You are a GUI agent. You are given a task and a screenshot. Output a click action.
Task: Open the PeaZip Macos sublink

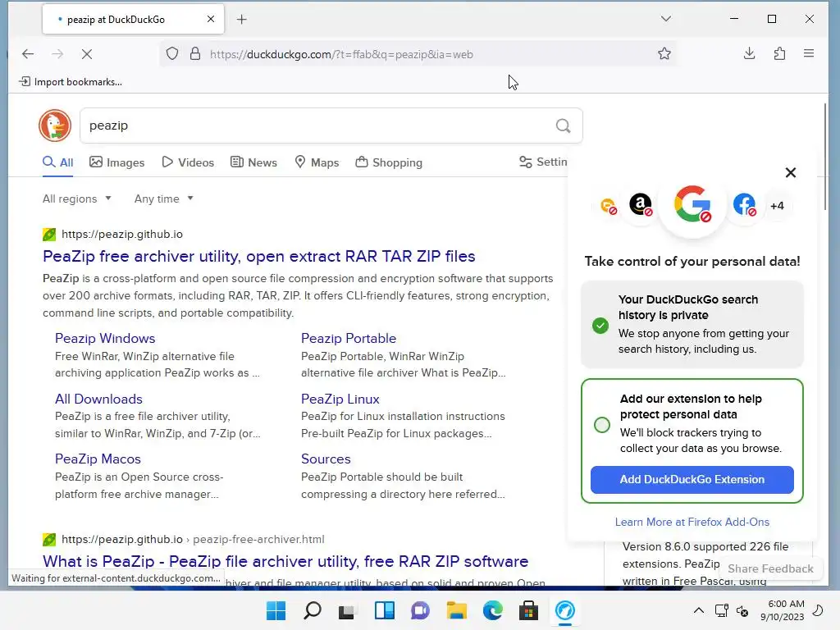[x=98, y=459]
